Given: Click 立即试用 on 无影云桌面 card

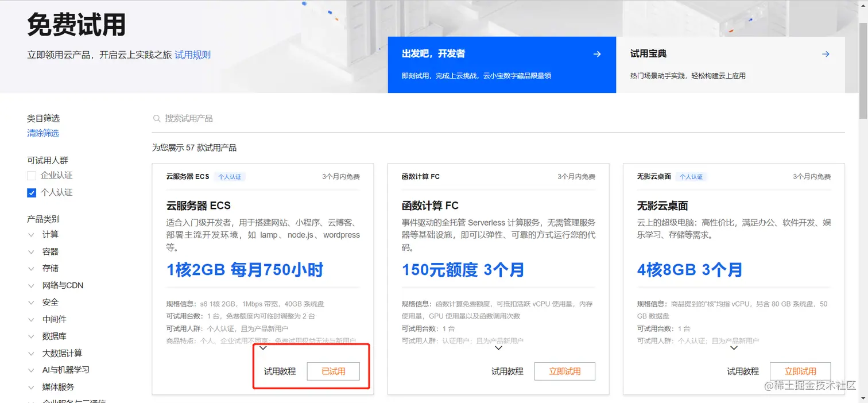Looking at the screenshot, I should coord(800,371).
